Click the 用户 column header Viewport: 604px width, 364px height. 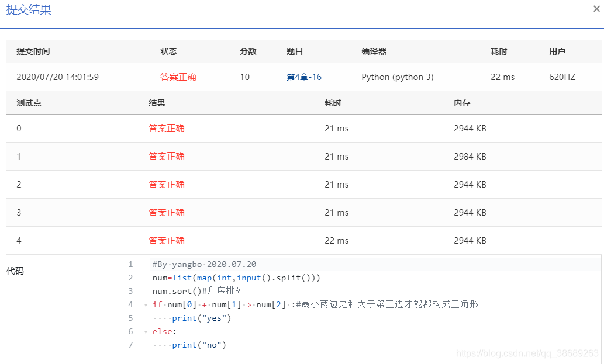point(557,51)
